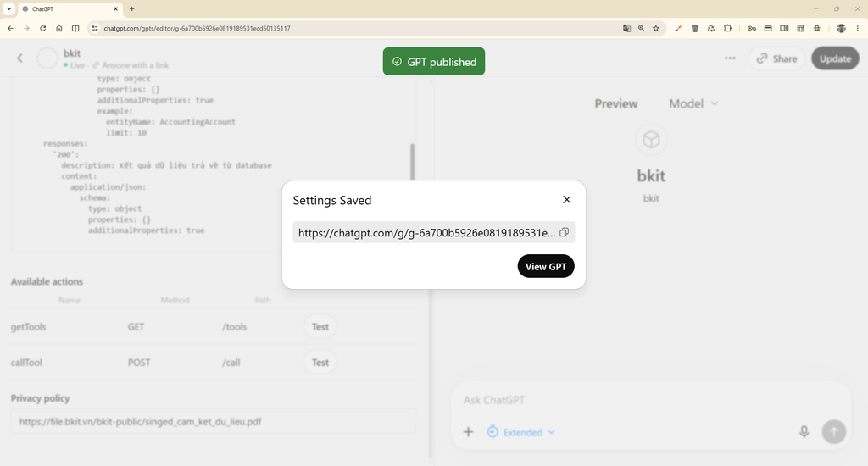
Task: Copy the GPT link in the dialog
Action: pyautogui.click(x=564, y=232)
